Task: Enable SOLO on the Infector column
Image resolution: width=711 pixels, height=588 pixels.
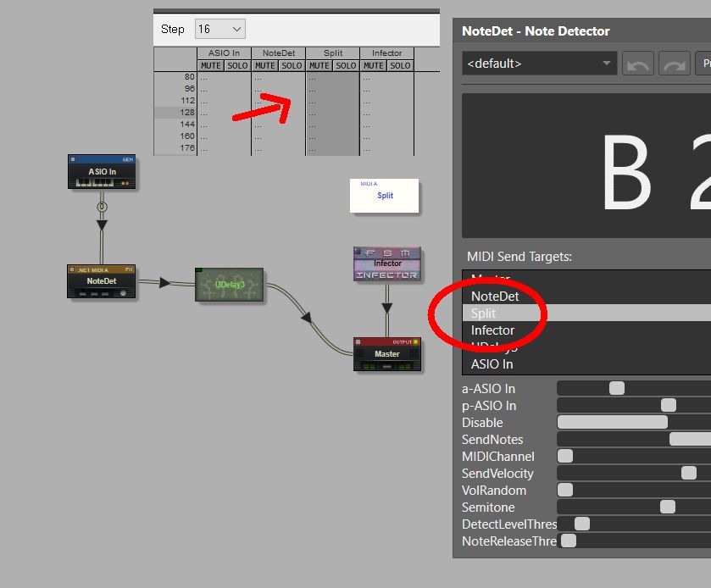Action: pos(400,65)
